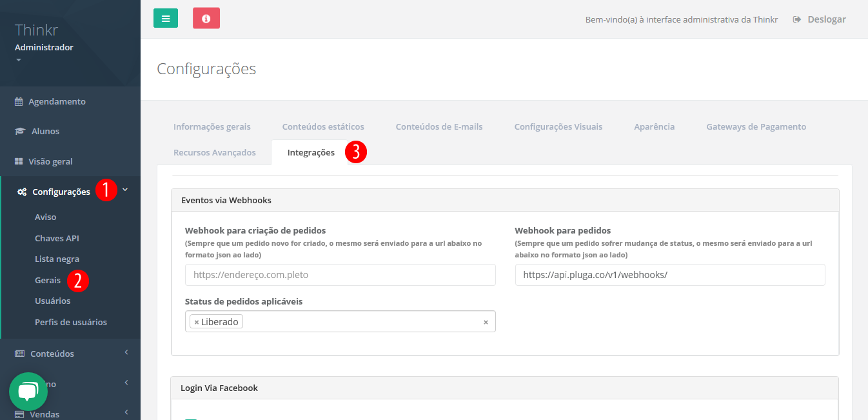Screen dimensions: 868x420
Task: Click the Webhook para criação de pedidos field
Action: [340, 275]
